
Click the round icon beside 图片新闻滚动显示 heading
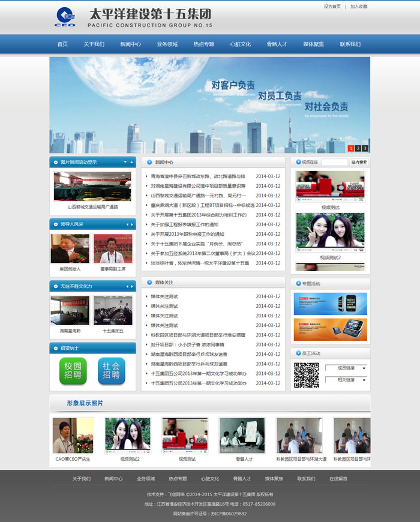56,162
